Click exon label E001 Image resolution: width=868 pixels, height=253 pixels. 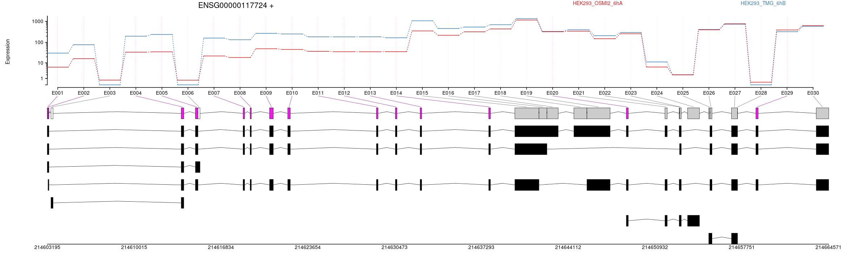[x=58, y=93]
